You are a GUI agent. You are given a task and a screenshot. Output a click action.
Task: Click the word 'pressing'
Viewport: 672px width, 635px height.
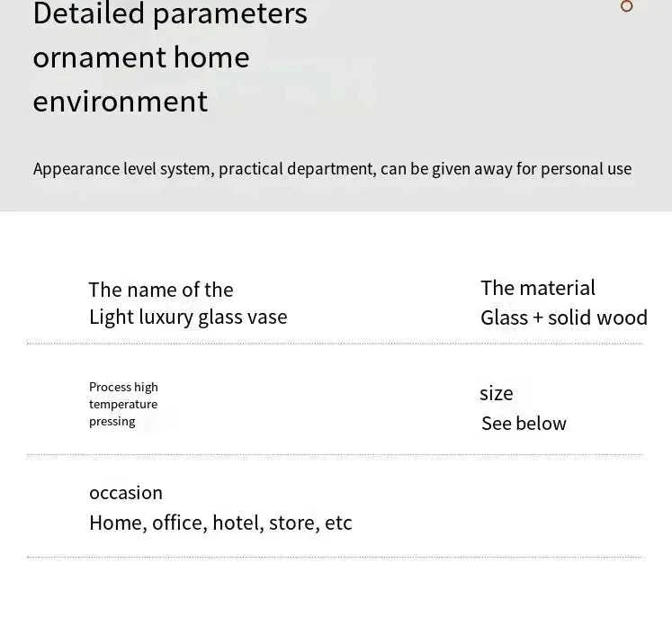pos(112,421)
